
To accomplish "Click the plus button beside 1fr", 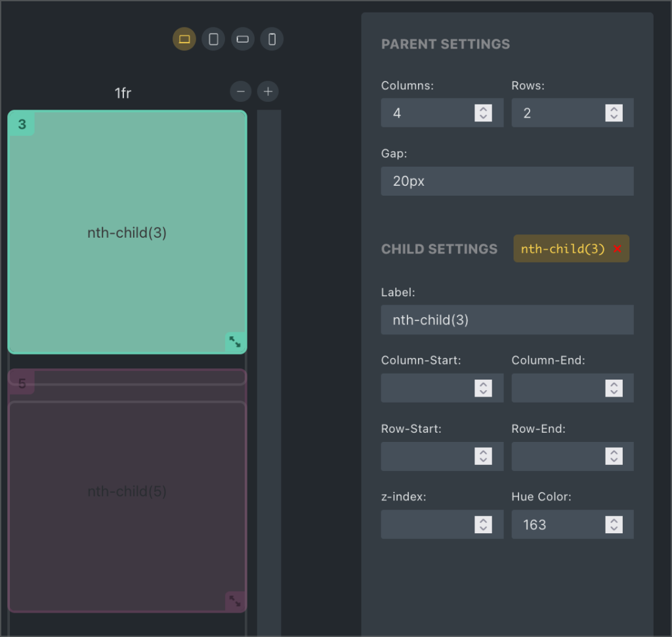I will coord(268,91).
